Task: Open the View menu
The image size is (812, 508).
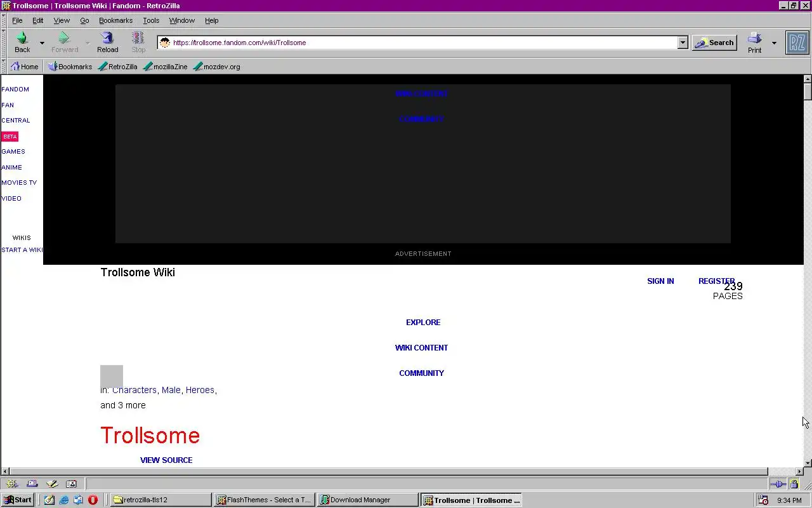Action: (x=62, y=20)
